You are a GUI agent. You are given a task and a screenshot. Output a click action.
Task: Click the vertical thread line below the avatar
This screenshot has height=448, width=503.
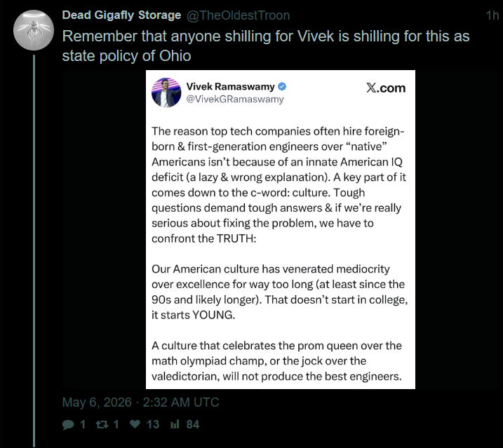34,251
